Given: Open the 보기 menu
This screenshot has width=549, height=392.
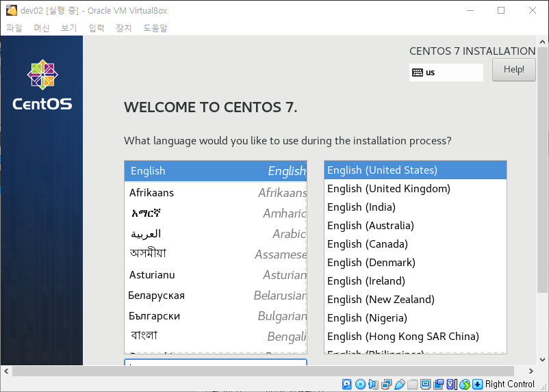Looking at the screenshot, I should pos(69,28).
